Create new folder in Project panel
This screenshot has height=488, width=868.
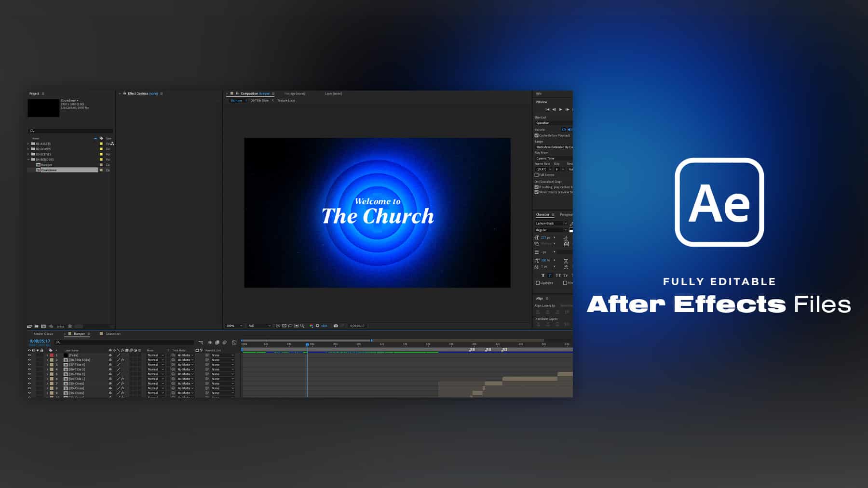[36, 326]
